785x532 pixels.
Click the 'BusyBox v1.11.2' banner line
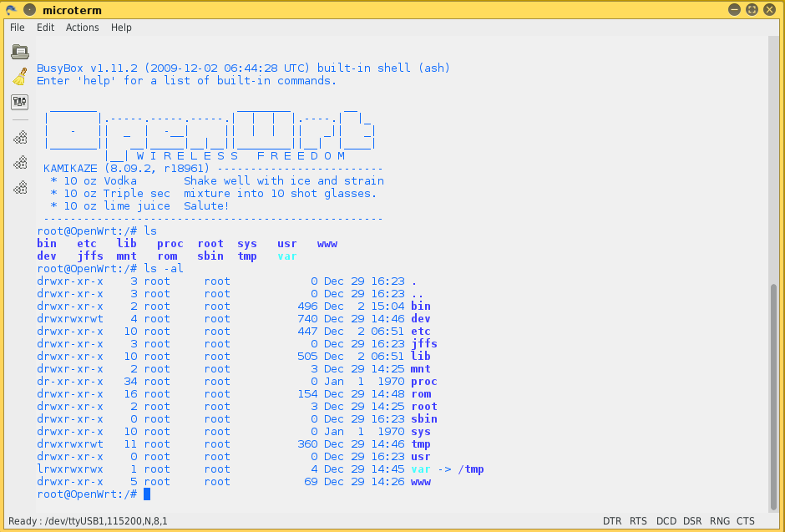pyautogui.click(x=243, y=68)
